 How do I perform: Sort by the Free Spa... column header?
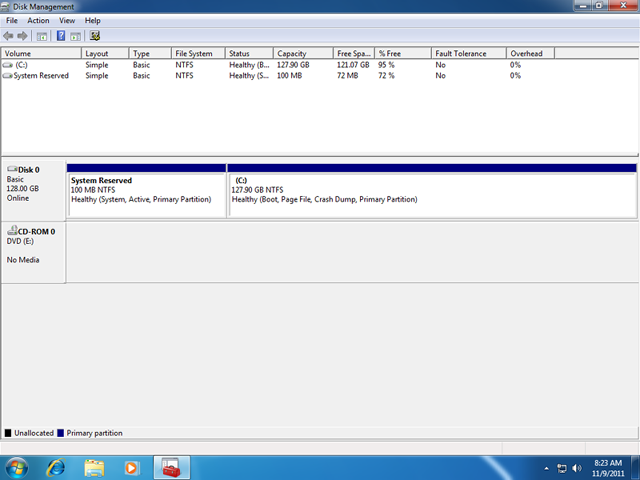click(354, 53)
